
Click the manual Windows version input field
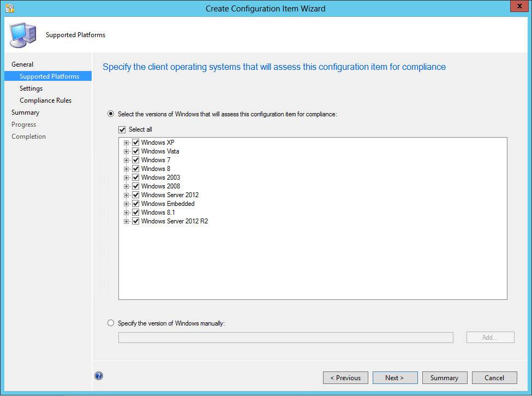[x=285, y=337]
